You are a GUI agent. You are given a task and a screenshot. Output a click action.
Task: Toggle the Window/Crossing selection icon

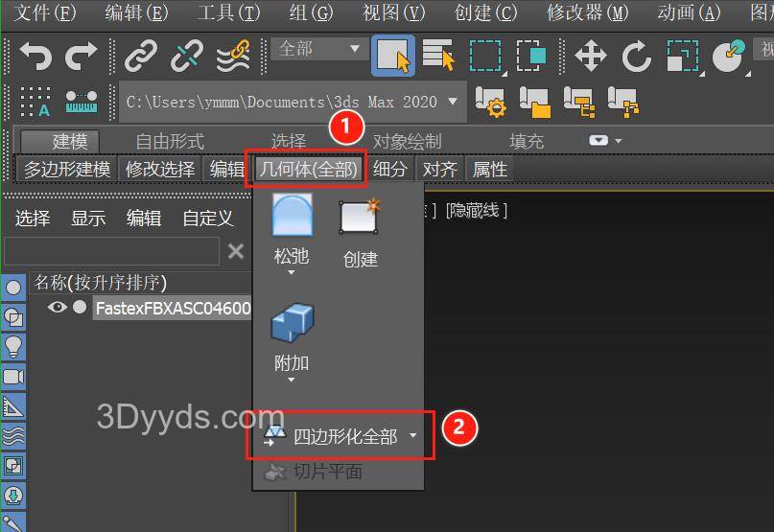point(531,56)
